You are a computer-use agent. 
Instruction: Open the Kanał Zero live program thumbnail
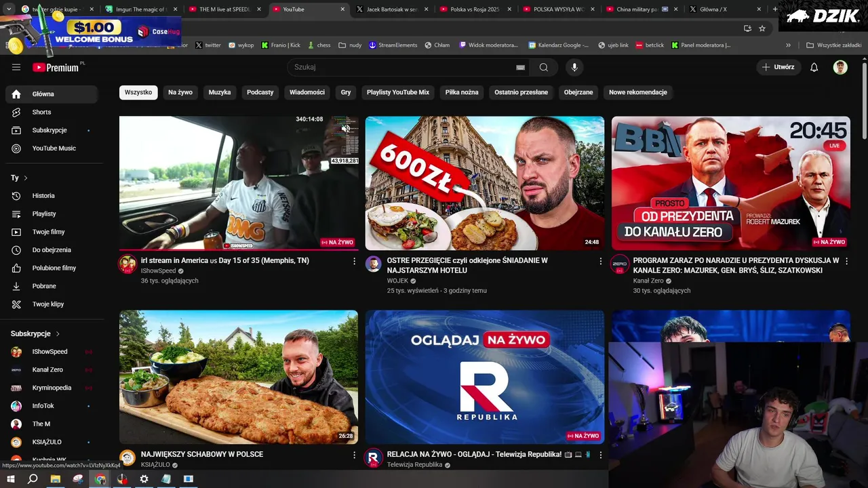[731, 183]
